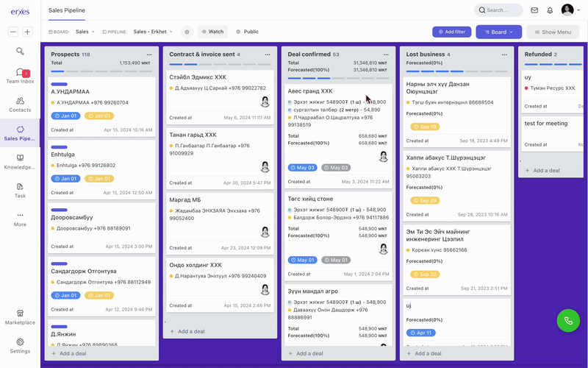Click the Deal confirmed column progress bar
Image resolution: width=588 pixels, height=368 pixels.
(x=338, y=78)
